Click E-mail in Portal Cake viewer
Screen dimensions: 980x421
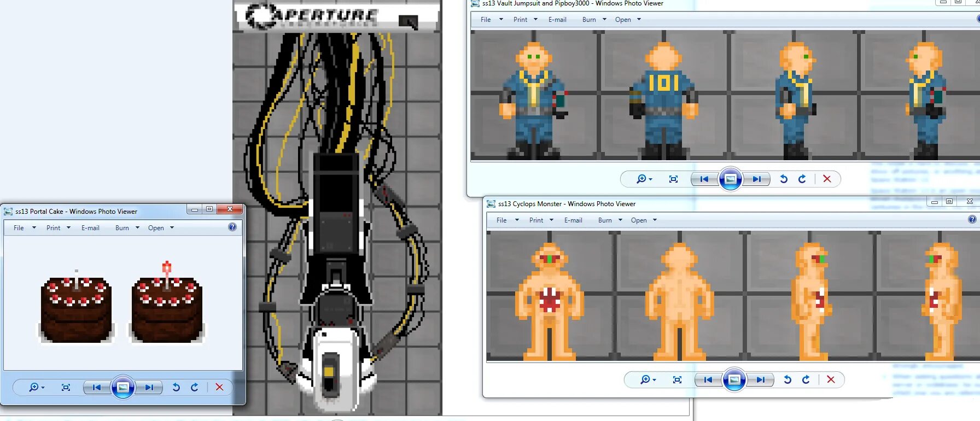click(x=90, y=228)
